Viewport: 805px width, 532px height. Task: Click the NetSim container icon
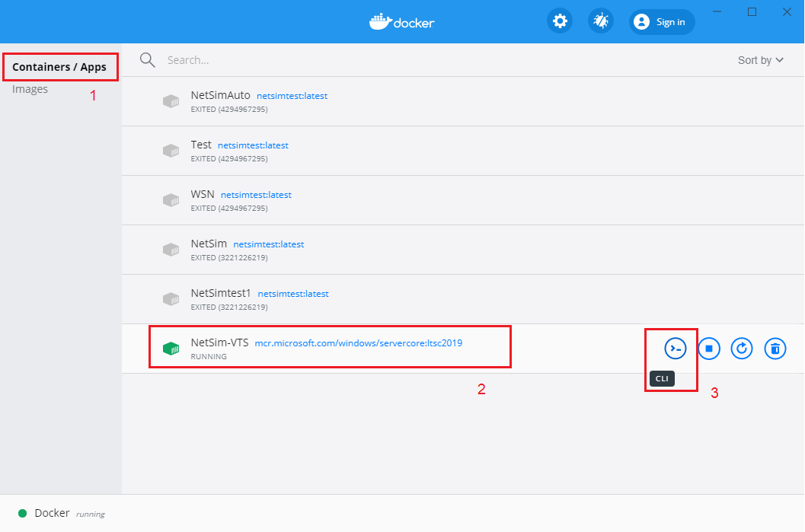[x=171, y=250]
